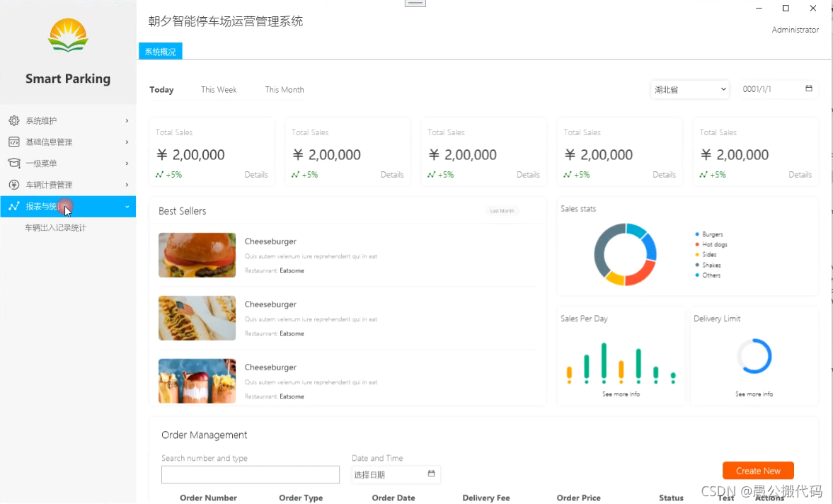Click the Order Price column header
The height and width of the screenshot is (504, 833).
pyautogui.click(x=578, y=498)
